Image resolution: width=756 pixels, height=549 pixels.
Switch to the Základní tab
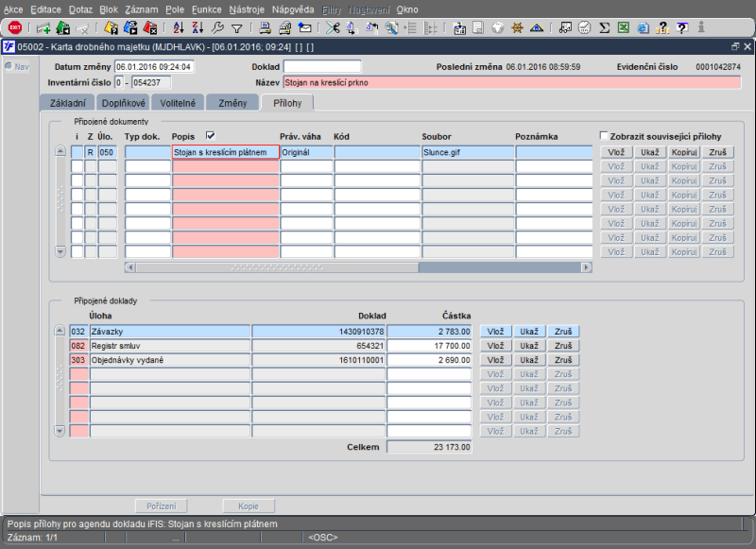[67, 103]
